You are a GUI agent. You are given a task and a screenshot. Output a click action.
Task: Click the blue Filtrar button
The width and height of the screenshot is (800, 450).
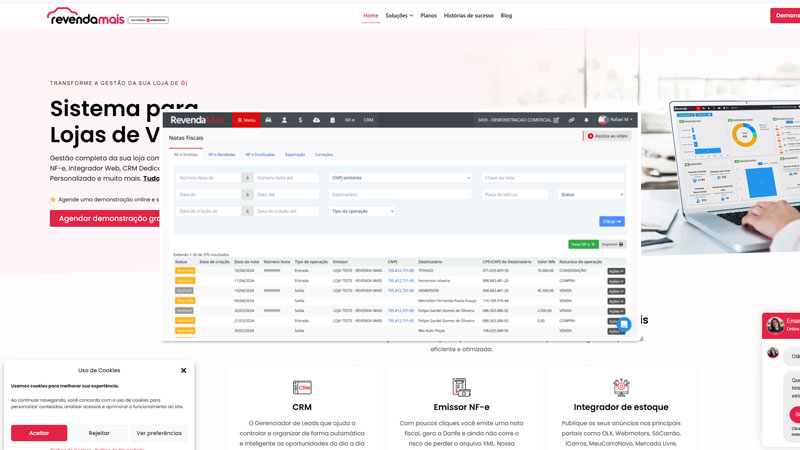pos(612,221)
